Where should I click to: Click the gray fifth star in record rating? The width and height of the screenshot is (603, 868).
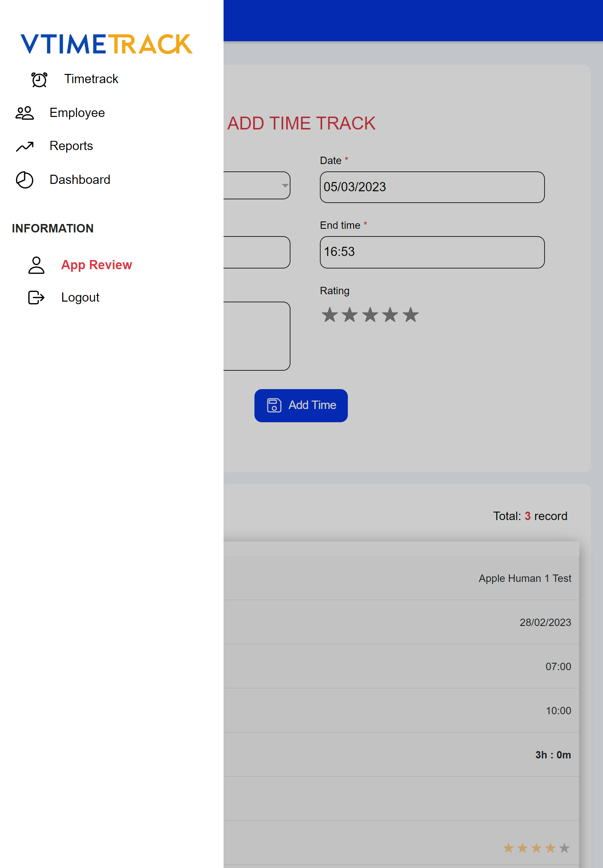[x=564, y=848]
